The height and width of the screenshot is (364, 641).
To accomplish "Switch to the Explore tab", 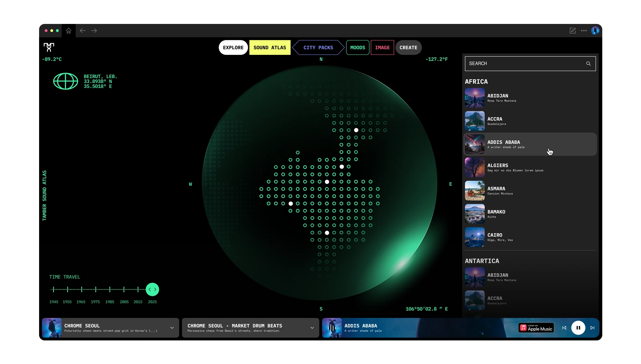I will pyautogui.click(x=233, y=47).
